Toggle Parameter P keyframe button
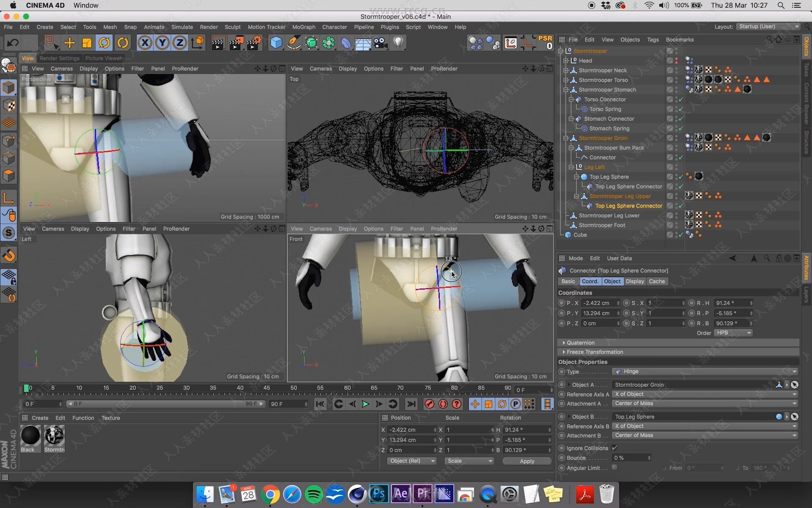The width and height of the screenshot is (812, 508). pos(516,404)
